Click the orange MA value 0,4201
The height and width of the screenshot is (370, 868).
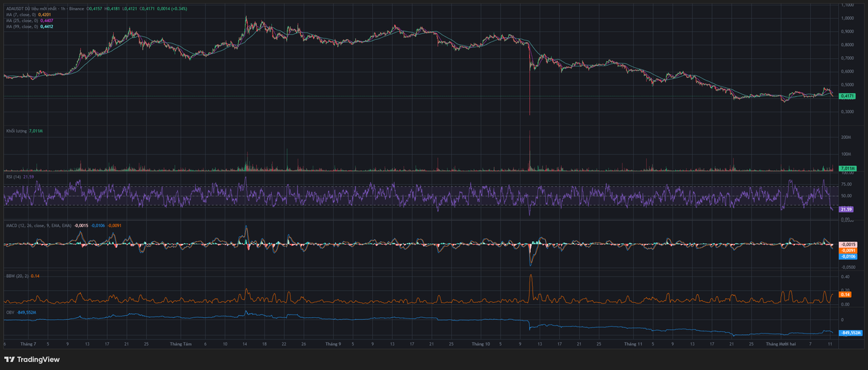tap(45, 14)
